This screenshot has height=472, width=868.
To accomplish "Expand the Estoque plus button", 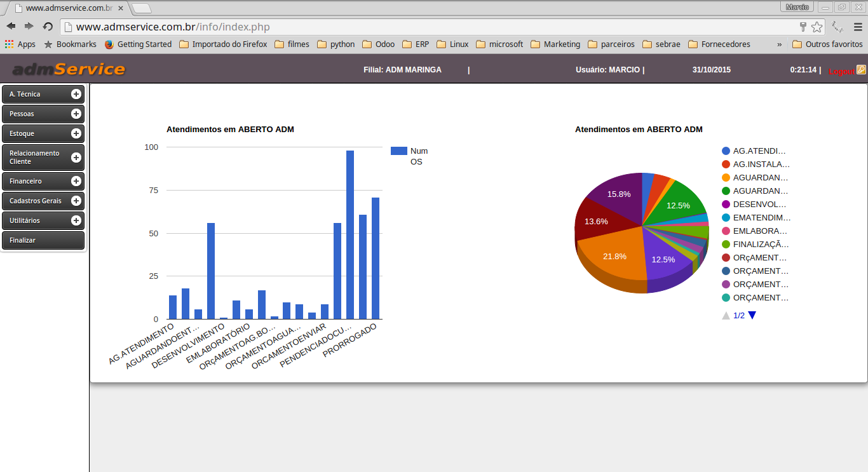I will [76, 133].
